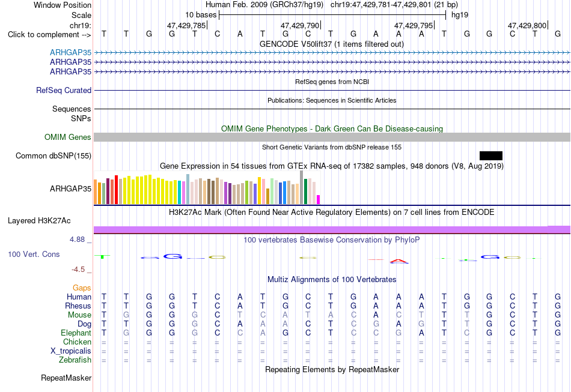The image size is (571, 392).
Task: Click the gray OMIM Genes bar
Action: pyautogui.click(x=332, y=137)
